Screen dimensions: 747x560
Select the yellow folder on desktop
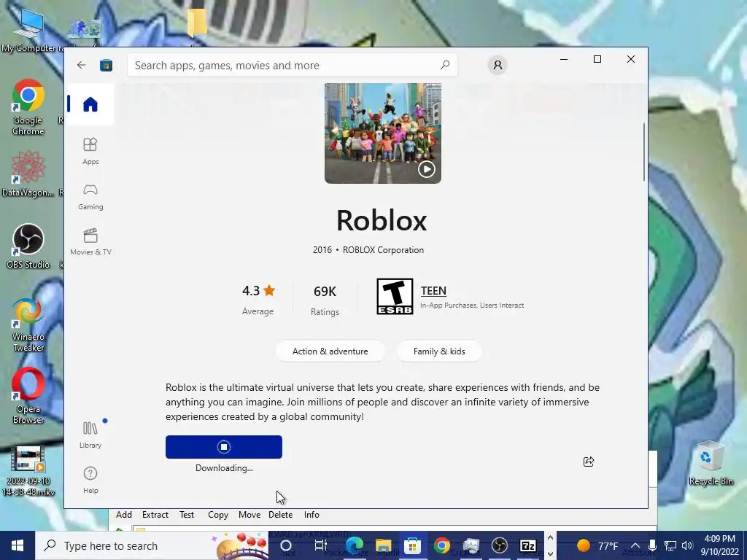(x=197, y=23)
